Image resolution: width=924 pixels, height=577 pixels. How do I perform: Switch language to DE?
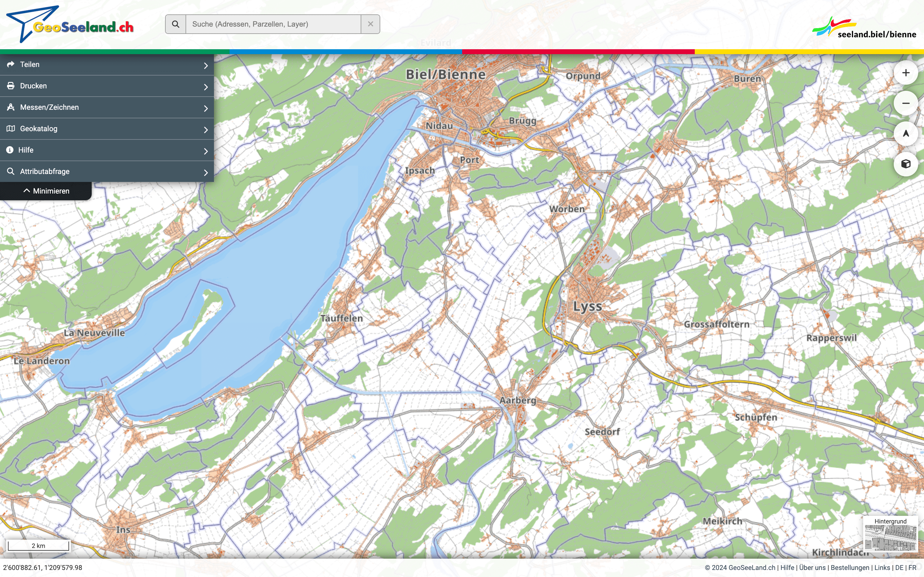point(899,568)
